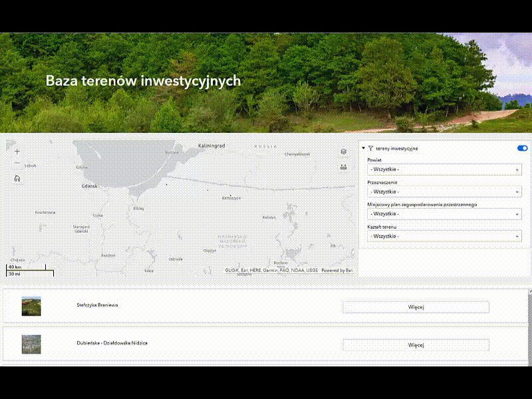532x399 pixels.
Task: Click the 40 km scale bar label
Action: pos(15,267)
